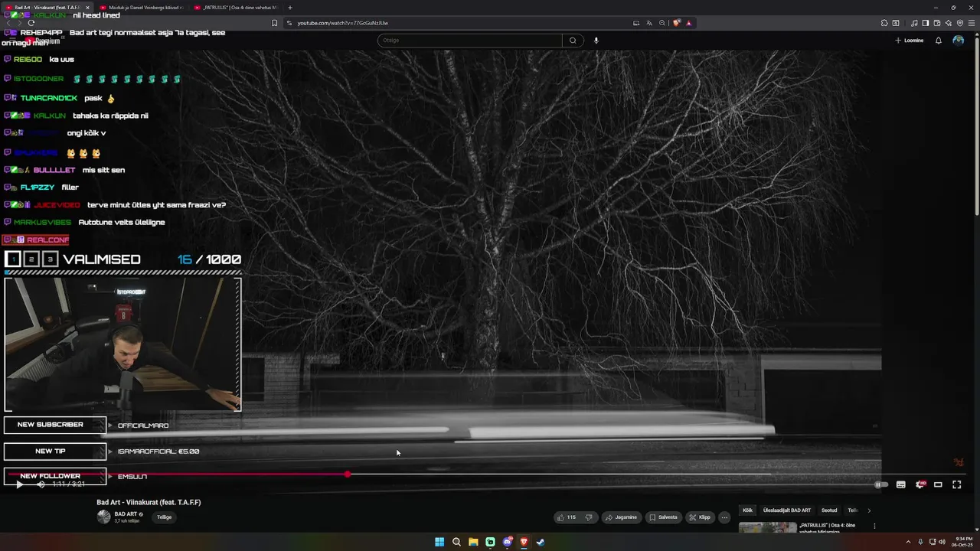Select the Seotud filter chip
This screenshot has height=551, width=980.
pos(829,510)
